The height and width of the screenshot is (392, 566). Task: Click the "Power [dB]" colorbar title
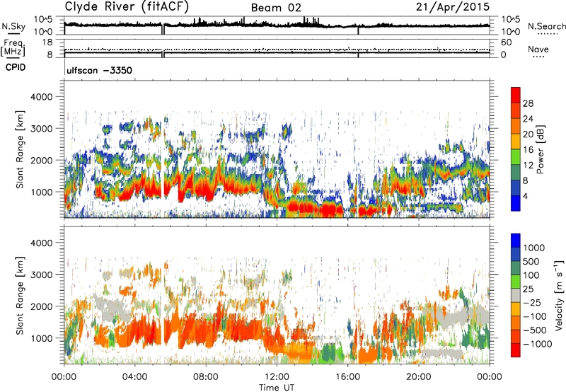(541, 149)
